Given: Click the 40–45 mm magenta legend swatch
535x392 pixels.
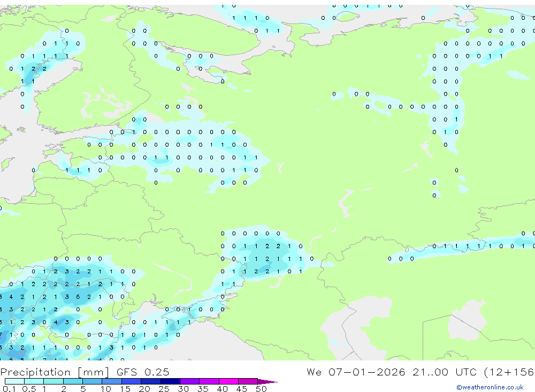Looking at the screenshot, I should coord(228,381).
